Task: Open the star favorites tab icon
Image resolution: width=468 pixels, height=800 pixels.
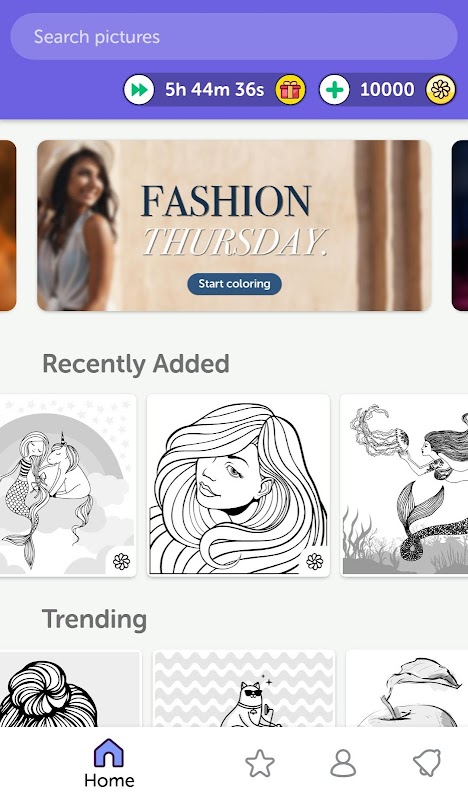Action: click(260, 763)
